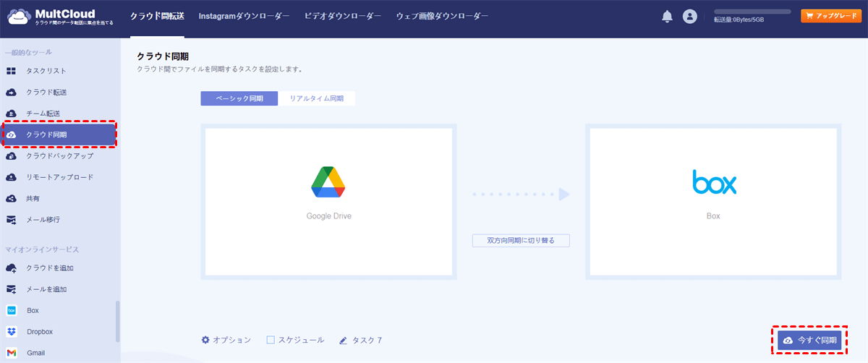Enable the スケジュール checkbox
Image resolution: width=868 pixels, height=363 pixels.
click(x=271, y=340)
